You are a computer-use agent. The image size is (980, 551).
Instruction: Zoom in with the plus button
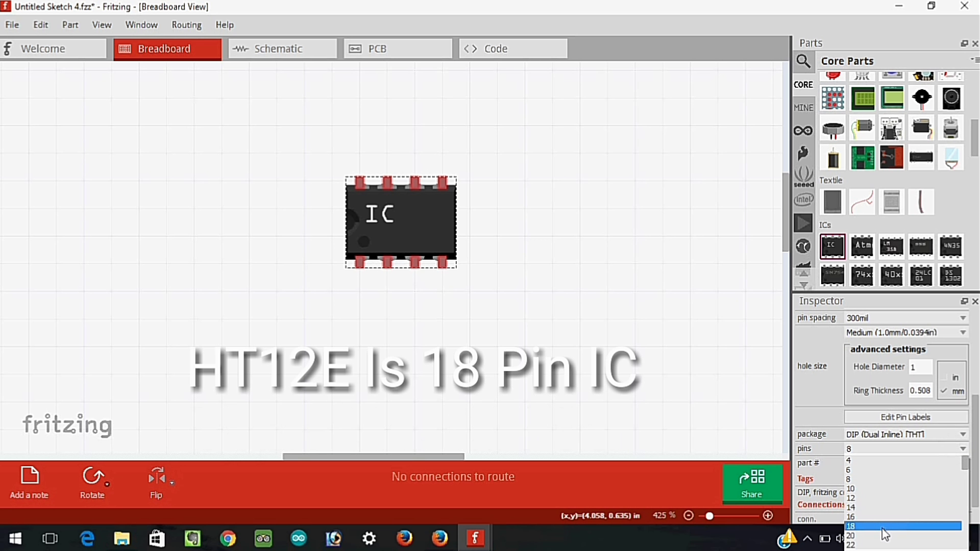click(768, 515)
